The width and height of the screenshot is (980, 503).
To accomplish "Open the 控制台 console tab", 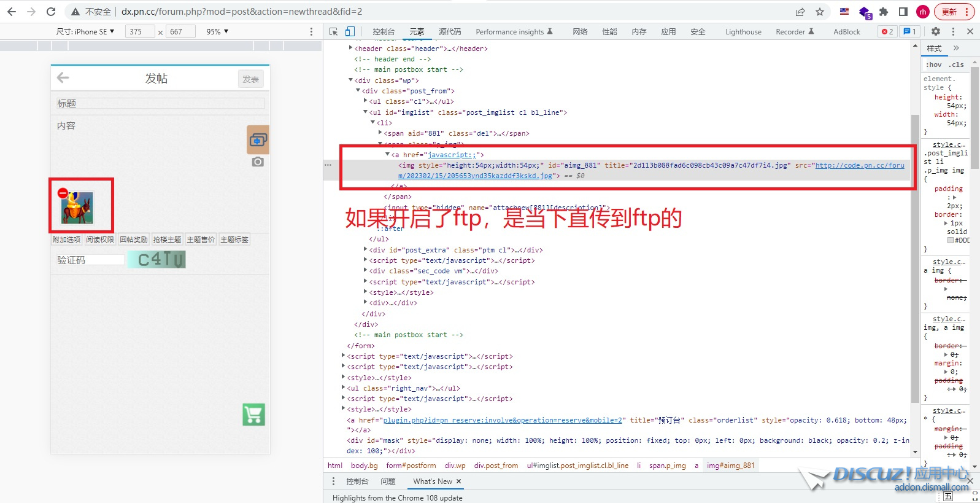I will click(x=384, y=32).
